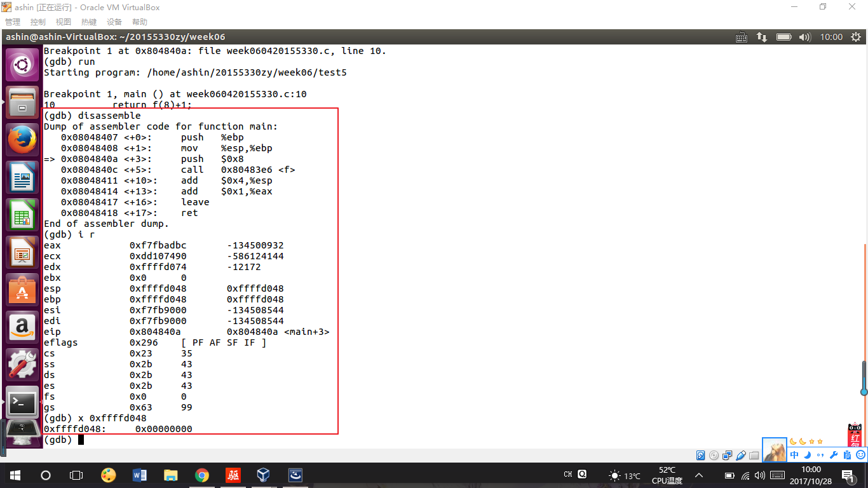
Task: Open the 热键 menu in VirtualBox
Action: tap(88, 22)
